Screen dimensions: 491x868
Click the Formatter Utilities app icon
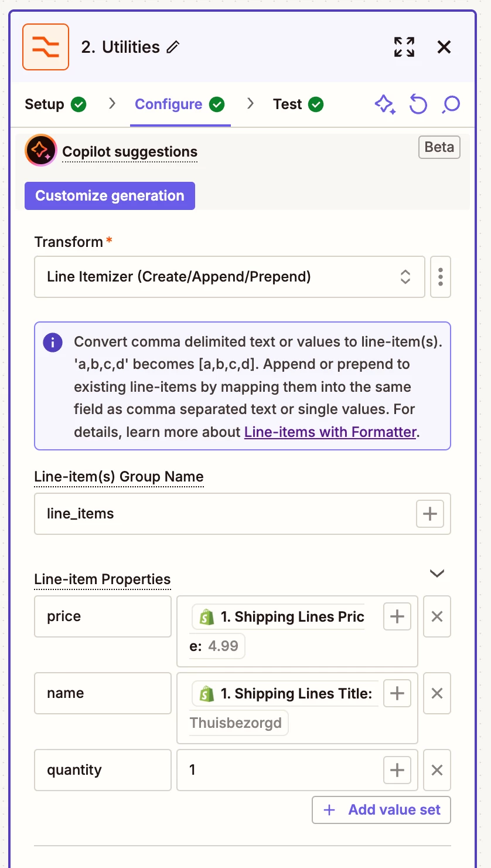(46, 47)
